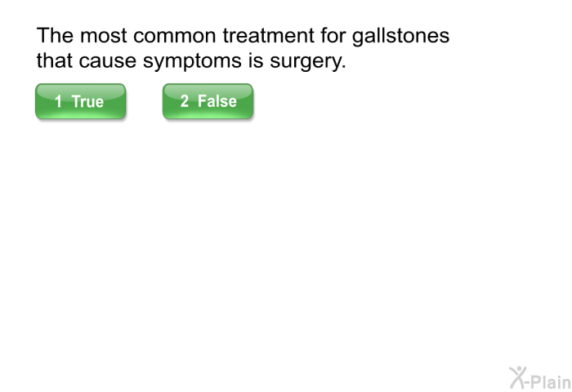Screen dimensions: 572x392
Task: Answer False to the surgery statement
Action: 208,101
